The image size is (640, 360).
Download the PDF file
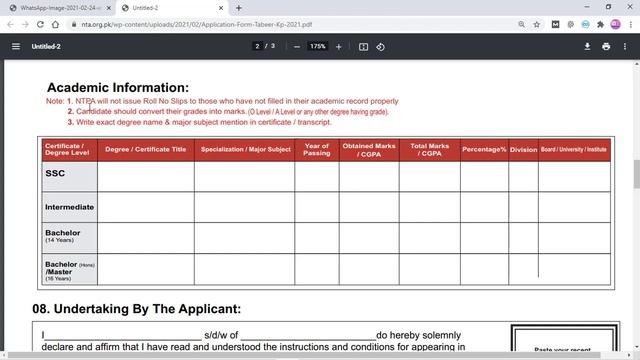(x=587, y=47)
